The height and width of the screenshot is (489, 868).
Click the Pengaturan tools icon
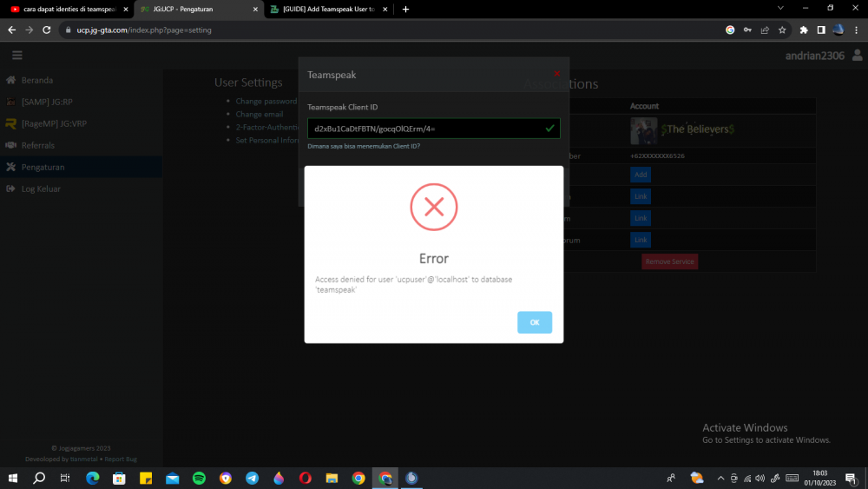click(10, 167)
